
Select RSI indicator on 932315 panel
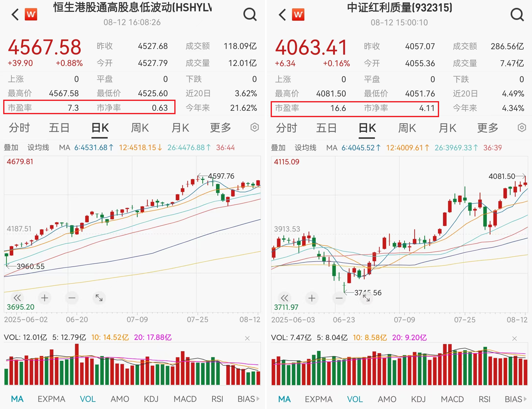485,399
